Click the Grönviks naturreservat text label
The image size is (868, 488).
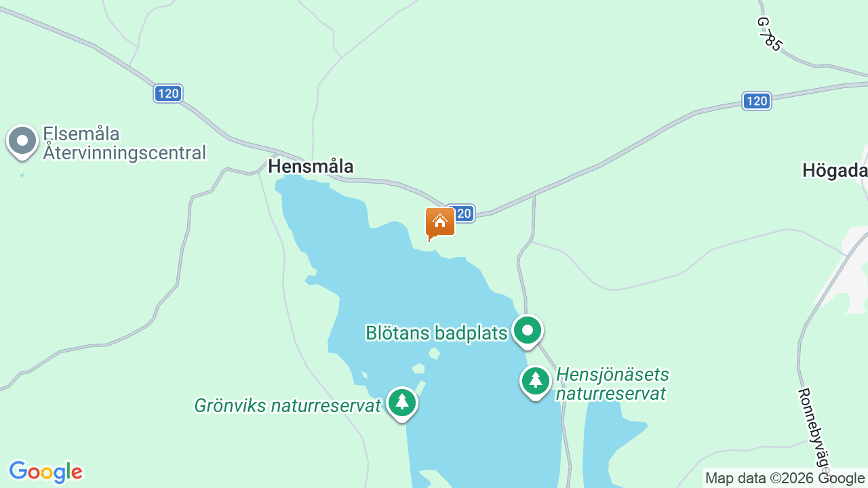coord(288,406)
